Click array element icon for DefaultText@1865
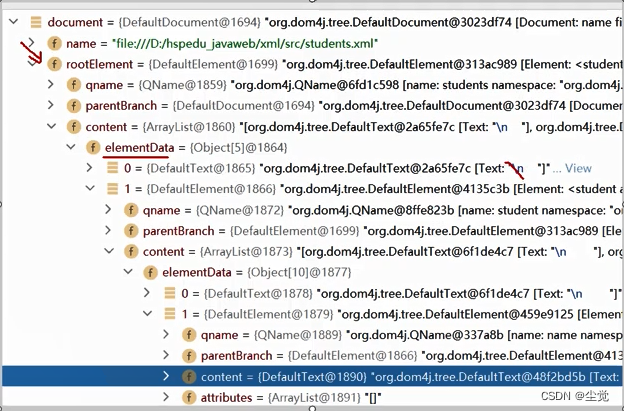 pos(112,168)
